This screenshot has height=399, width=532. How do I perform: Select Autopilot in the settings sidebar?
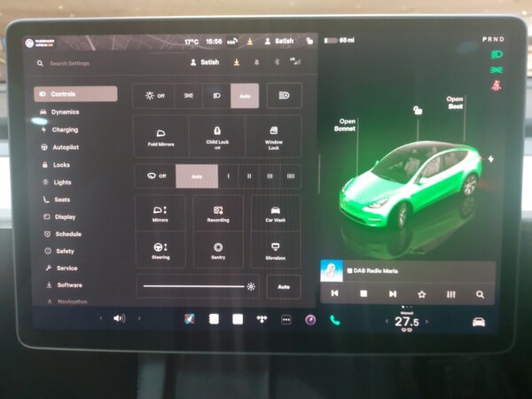(x=65, y=147)
